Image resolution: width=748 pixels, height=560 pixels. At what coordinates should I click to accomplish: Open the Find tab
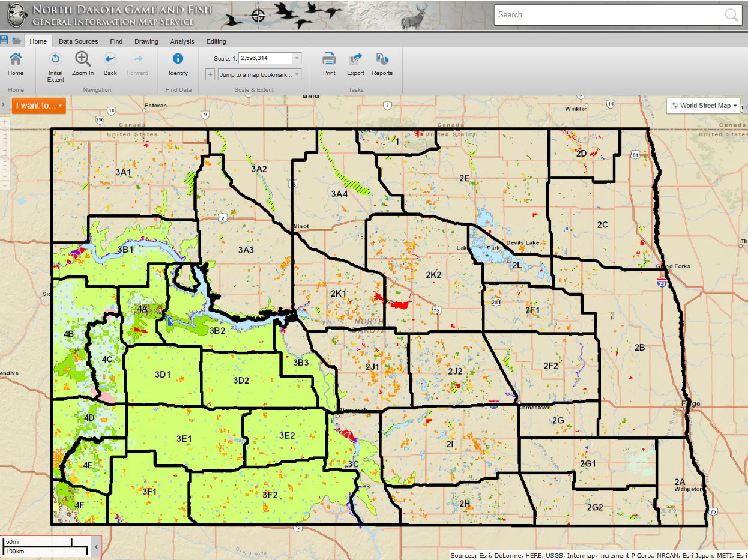pos(116,41)
